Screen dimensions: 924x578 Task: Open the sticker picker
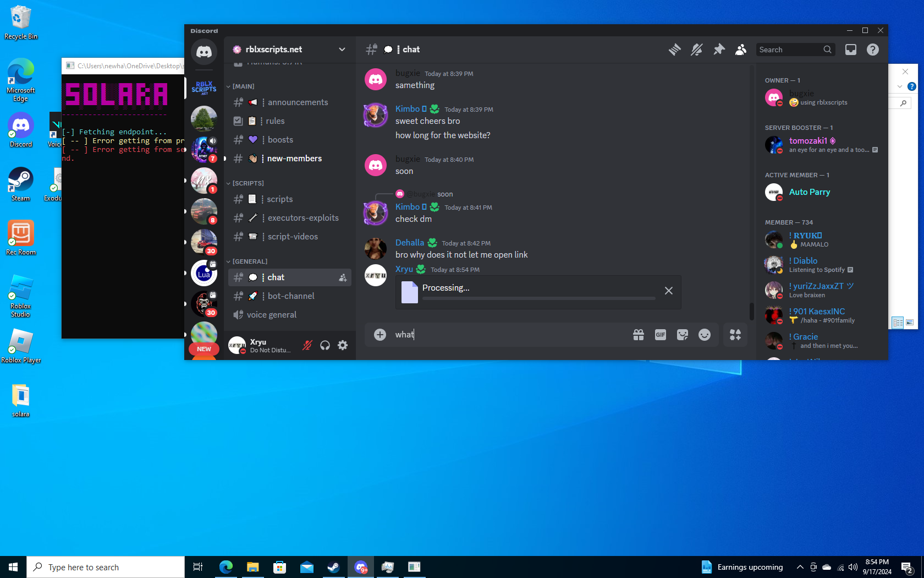[x=683, y=335]
